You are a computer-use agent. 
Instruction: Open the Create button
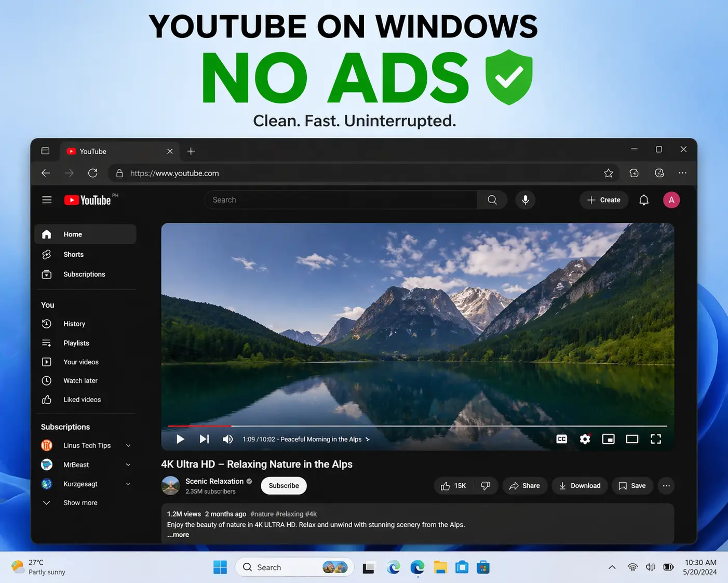coord(603,200)
